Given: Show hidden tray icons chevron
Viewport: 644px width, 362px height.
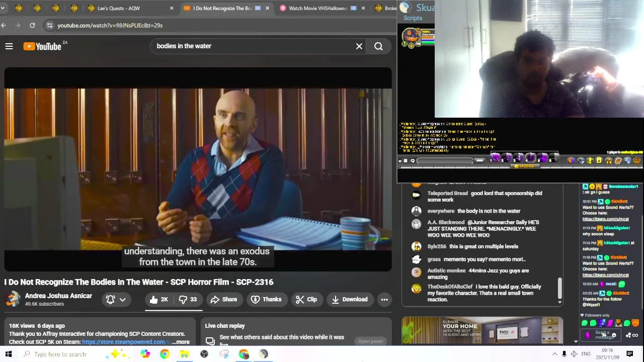Looking at the screenshot, I should click(554, 354).
